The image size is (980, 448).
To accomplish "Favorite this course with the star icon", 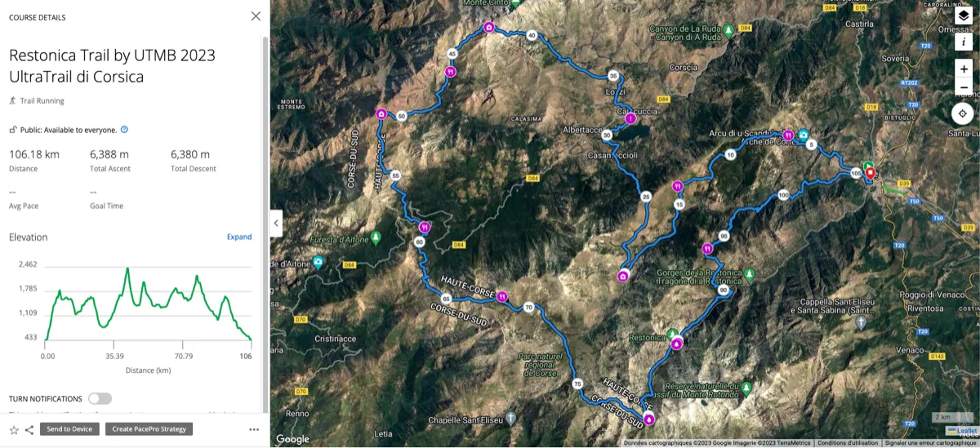I will coord(14,429).
